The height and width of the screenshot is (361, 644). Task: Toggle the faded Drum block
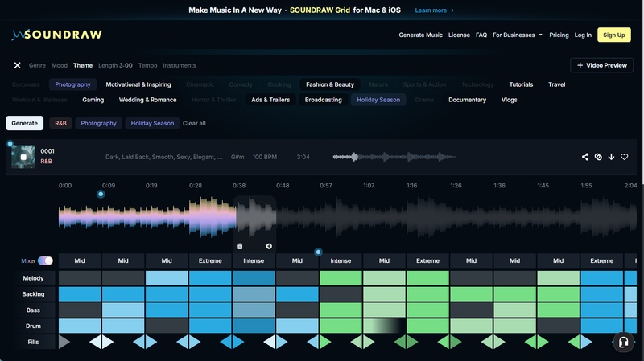pos(384,326)
